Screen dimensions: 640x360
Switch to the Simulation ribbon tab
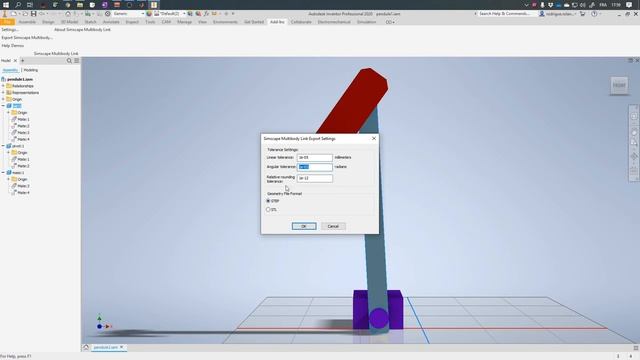(x=366, y=22)
